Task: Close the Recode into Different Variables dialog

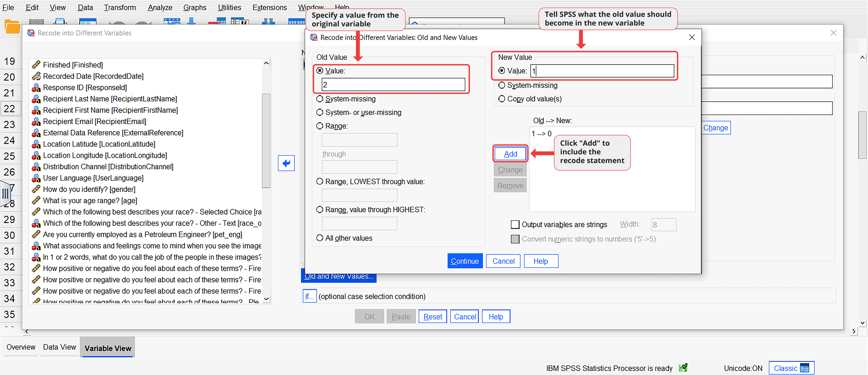Action: [x=833, y=33]
